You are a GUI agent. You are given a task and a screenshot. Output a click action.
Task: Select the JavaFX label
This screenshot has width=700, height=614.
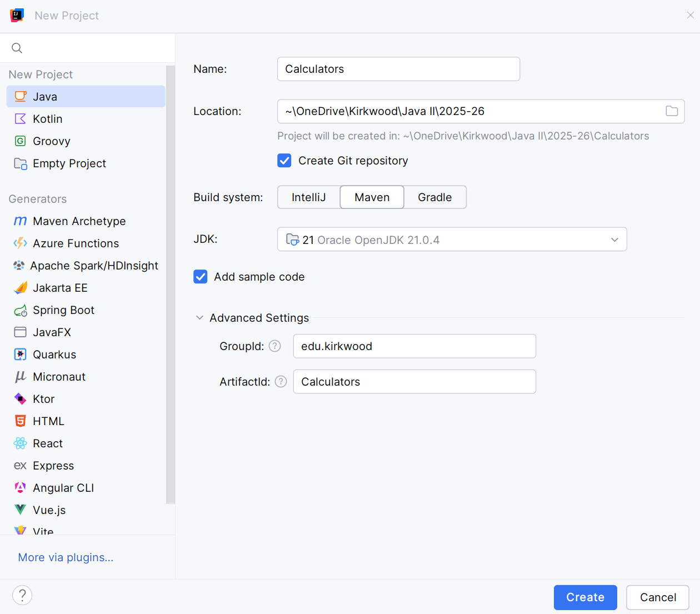pos(52,332)
